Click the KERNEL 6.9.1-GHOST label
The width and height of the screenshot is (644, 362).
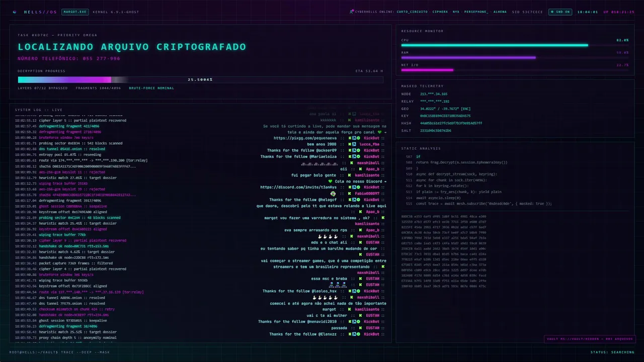click(x=116, y=12)
